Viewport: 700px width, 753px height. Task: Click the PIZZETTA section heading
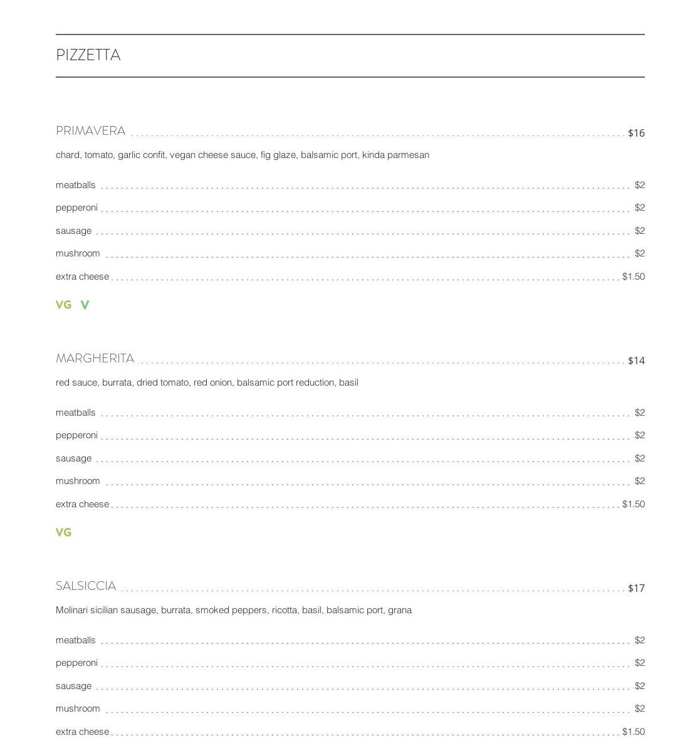point(88,55)
